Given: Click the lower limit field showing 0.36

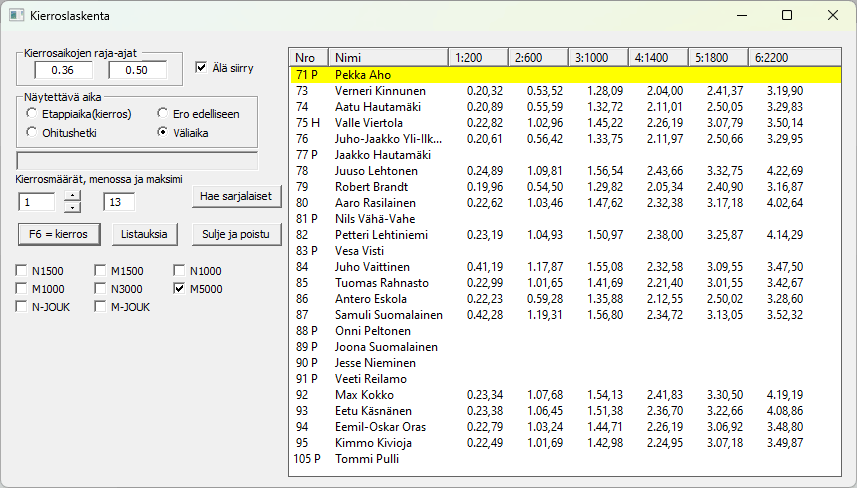Looking at the screenshot, I should tap(62, 70).
